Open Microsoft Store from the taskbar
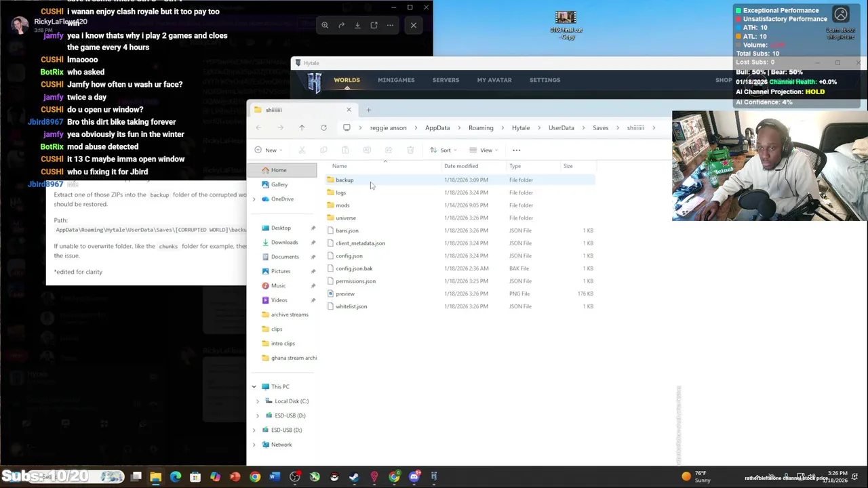The image size is (868, 488). 195,477
